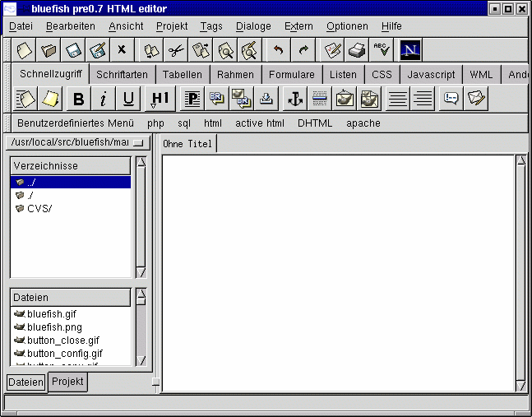Image resolution: width=532 pixels, height=417 pixels.
Task: Open the Bearbeiten menu
Action: click(71, 26)
